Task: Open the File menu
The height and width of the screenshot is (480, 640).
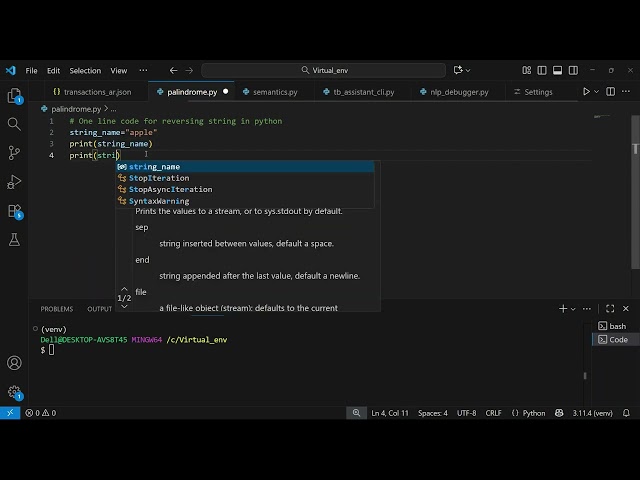Action: pyautogui.click(x=31, y=71)
